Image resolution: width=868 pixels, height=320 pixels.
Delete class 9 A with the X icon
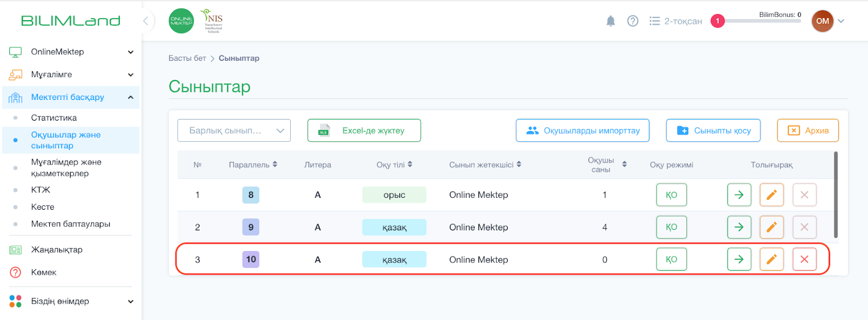point(804,227)
